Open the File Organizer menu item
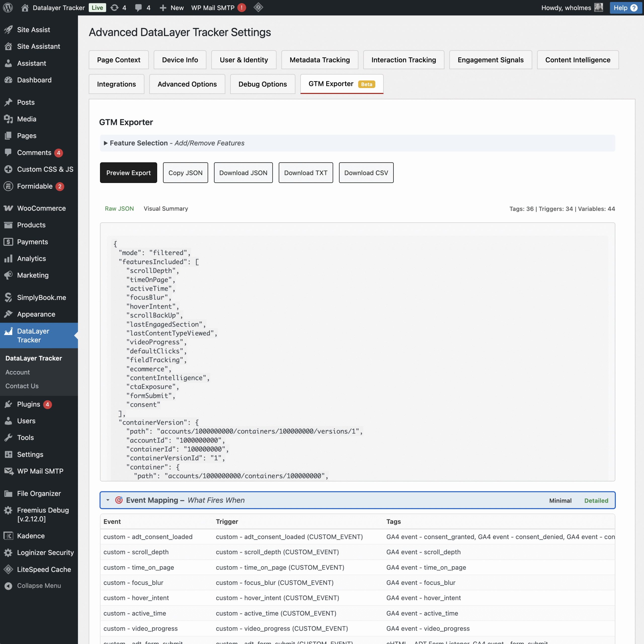Screen dimensions: 644x644 coord(39,493)
